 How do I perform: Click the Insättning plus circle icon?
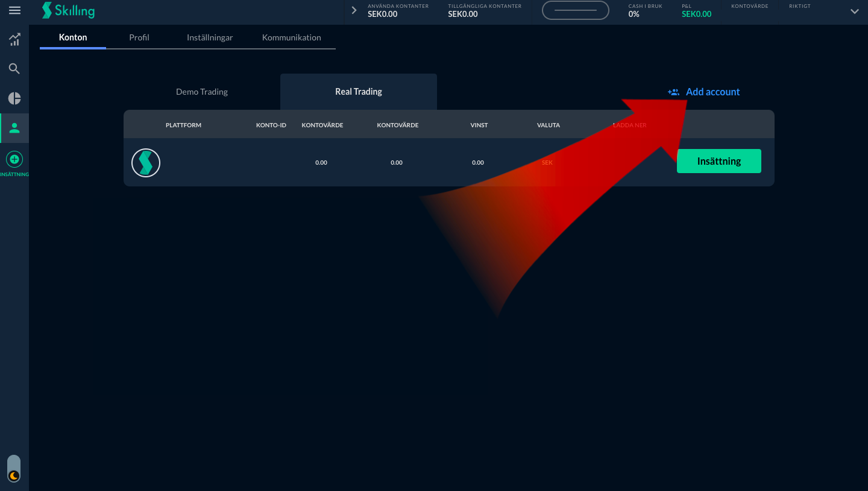(14, 160)
